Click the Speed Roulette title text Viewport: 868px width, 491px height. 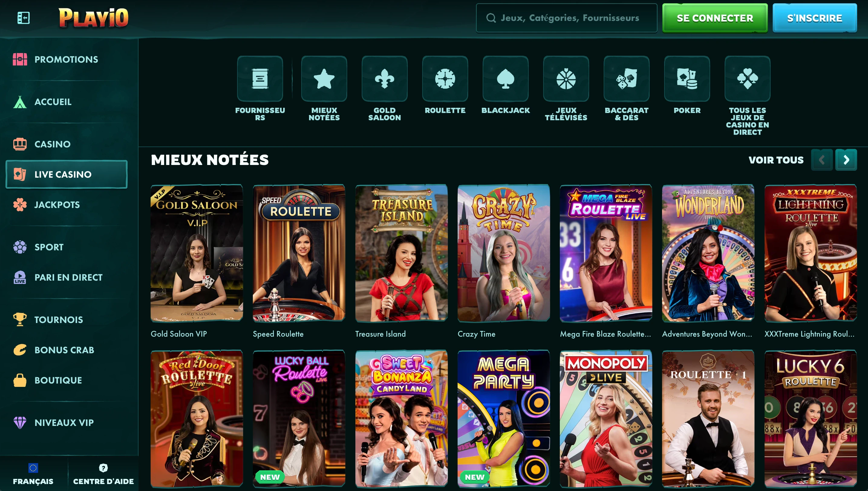(278, 334)
